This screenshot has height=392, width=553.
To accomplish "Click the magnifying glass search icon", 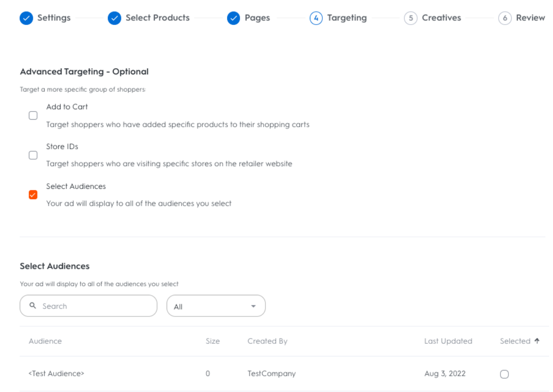I will tap(33, 306).
